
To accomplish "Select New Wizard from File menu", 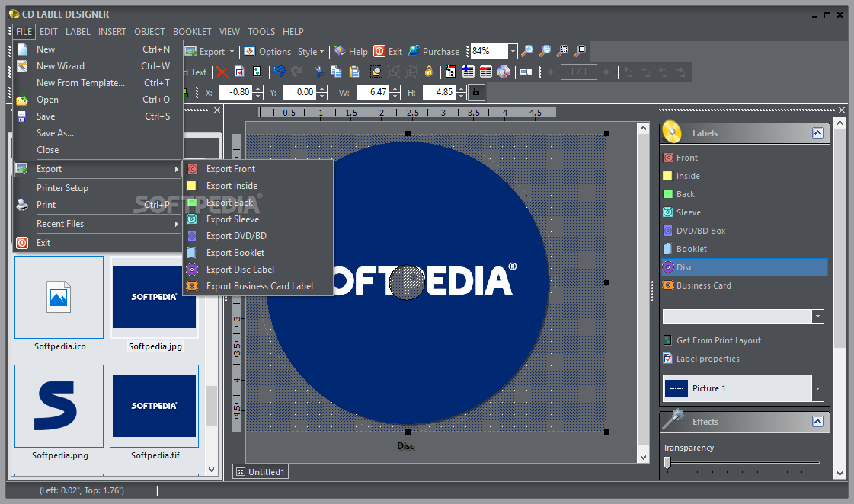I will [98, 66].
